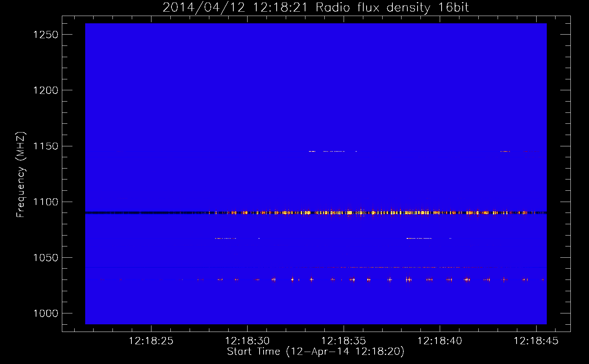
Task: Click the 1050 frequency tick label
Action: point(46,258)
